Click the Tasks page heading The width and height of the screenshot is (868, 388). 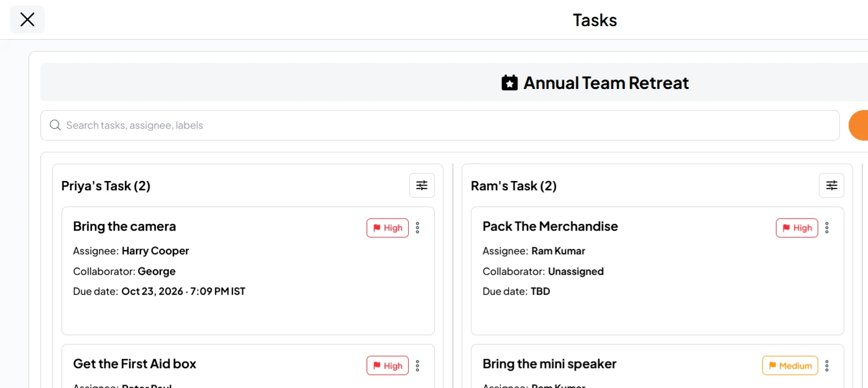[x=595, y=20]
